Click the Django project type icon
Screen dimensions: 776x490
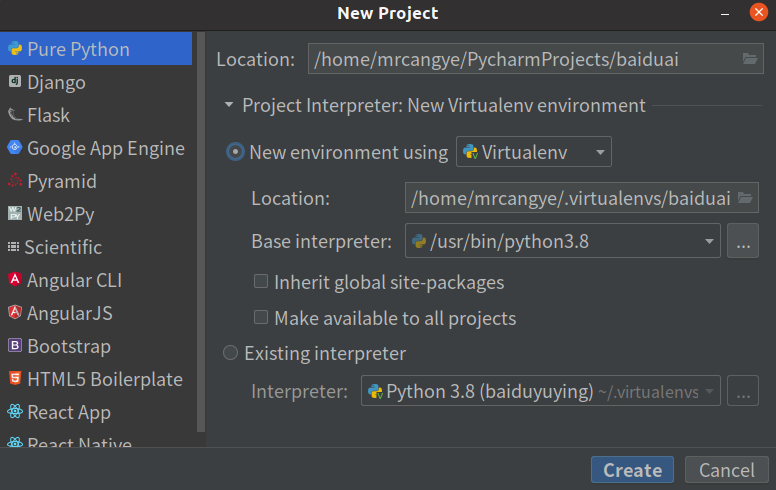[x=15, y=82]
